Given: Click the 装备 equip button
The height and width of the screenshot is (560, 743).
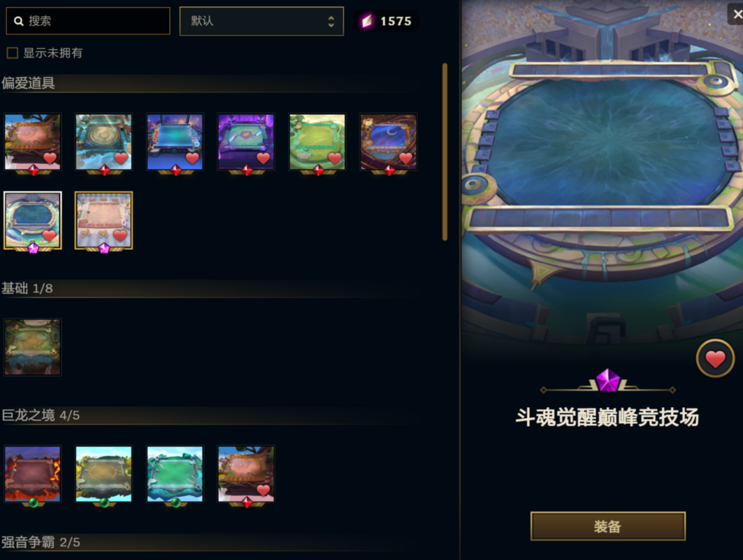Looking at the screenshot, I should pyautogui.click(x=608, y=526).
